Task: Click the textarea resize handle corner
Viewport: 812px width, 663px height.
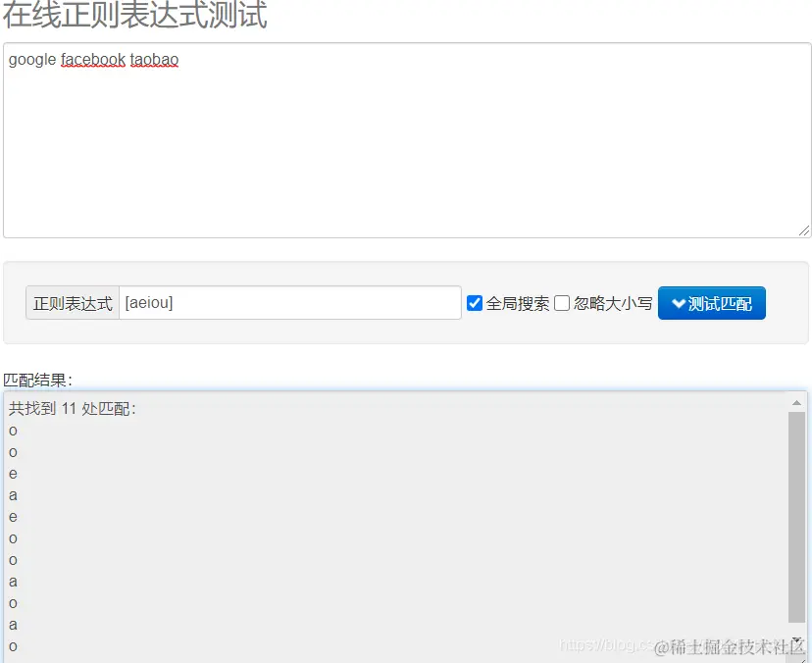Action: coord(804,231)
